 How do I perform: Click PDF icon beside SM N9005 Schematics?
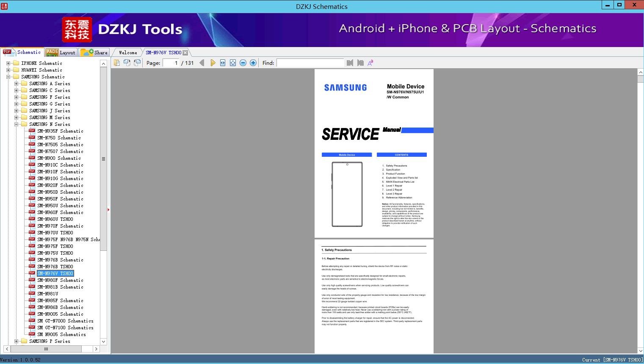[x=32, y=334]
